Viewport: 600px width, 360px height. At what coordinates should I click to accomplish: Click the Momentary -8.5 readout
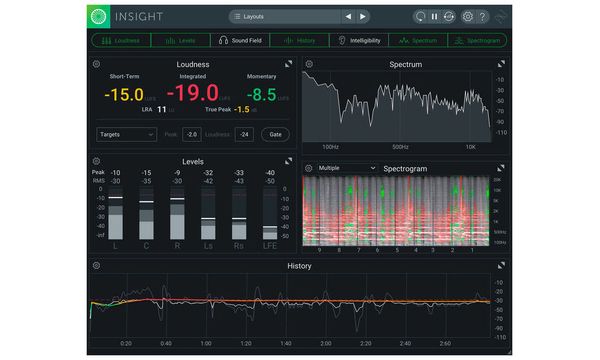pyautogui.click(x=262, y=94)
